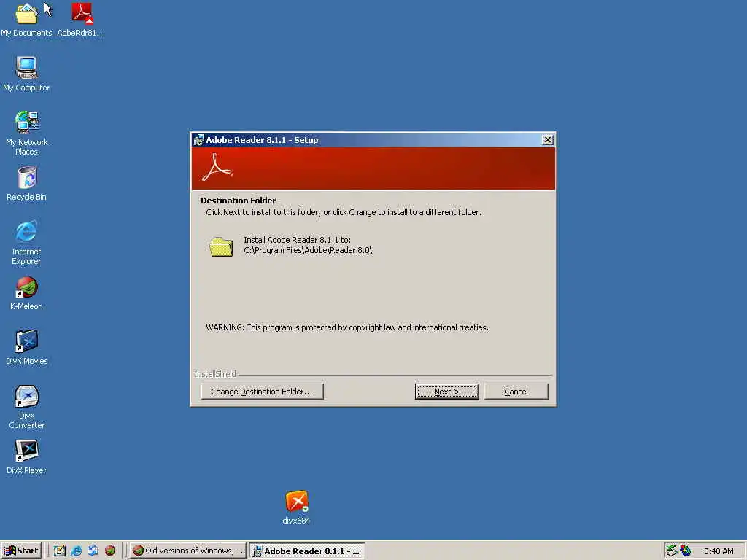747x560 pixels.
Task: Click the Adobe logo in the red banner
Action: (217, 168)
